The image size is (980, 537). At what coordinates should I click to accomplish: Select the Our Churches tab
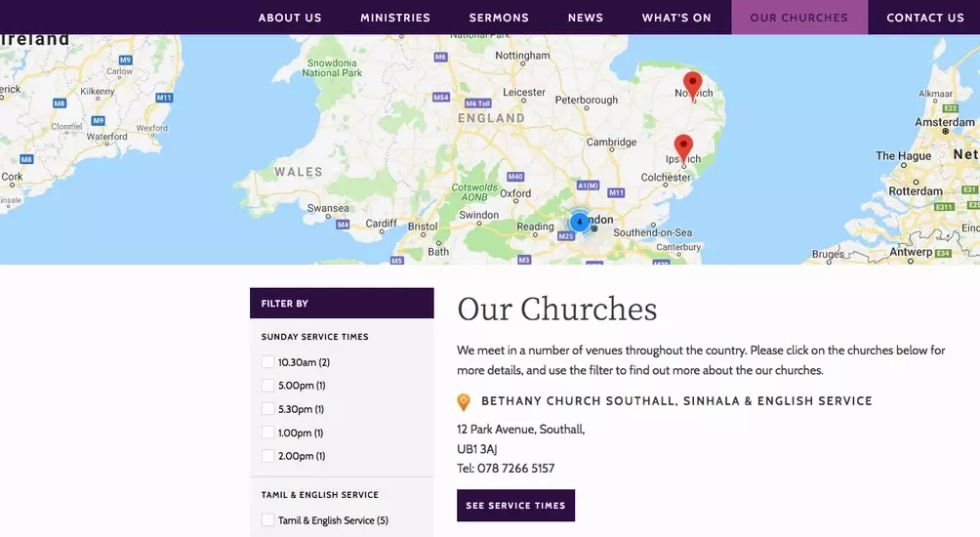799,18
